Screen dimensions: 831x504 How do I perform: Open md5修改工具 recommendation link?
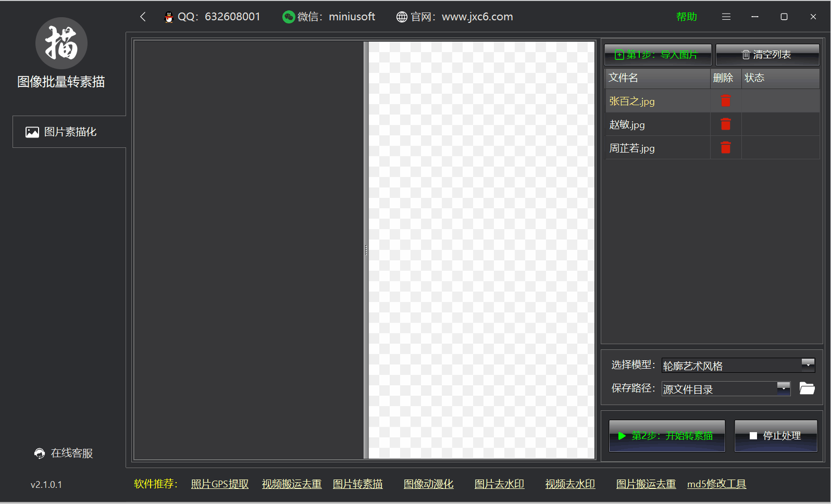[717, 484]
